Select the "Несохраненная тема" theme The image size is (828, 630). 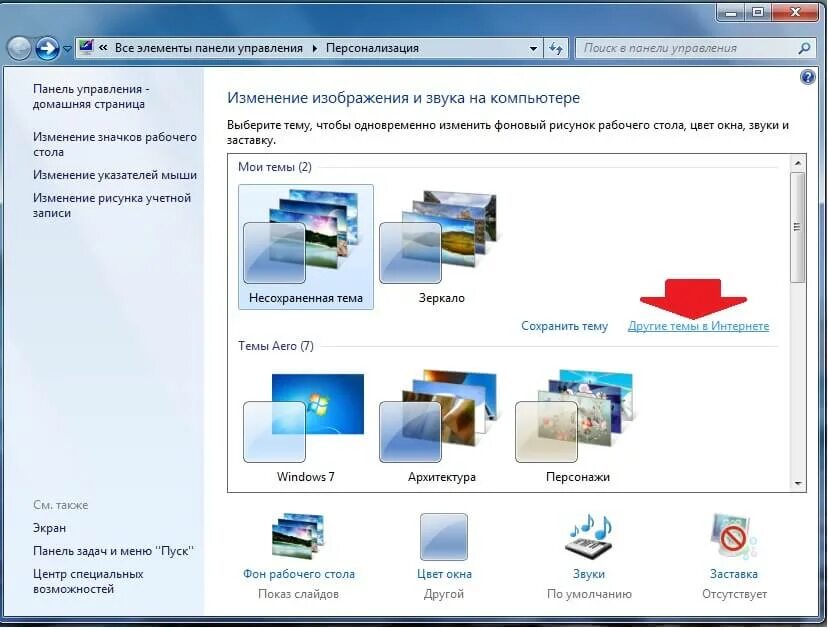[x=306, y=247]
